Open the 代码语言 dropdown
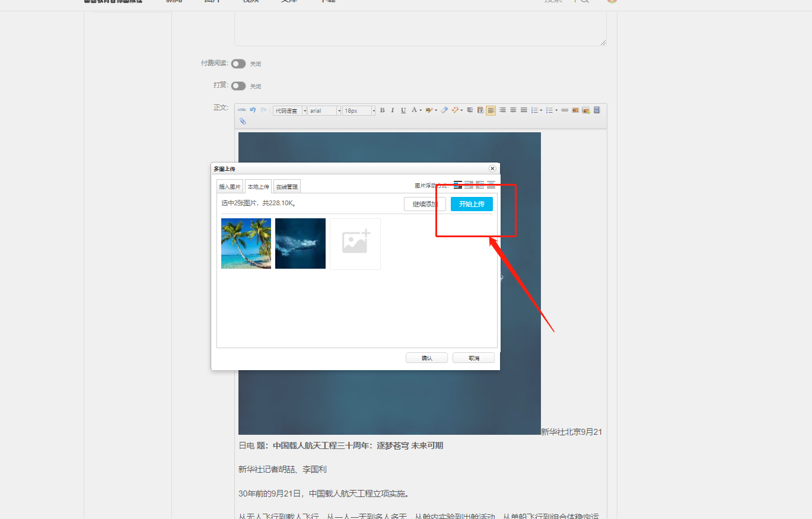 (x=290, y=111)
